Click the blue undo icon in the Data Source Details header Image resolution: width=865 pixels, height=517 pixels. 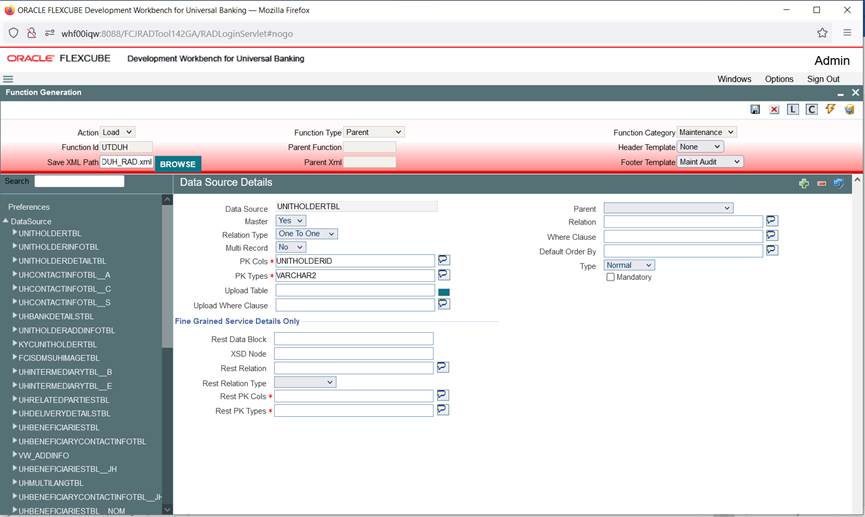coord(839,183)
